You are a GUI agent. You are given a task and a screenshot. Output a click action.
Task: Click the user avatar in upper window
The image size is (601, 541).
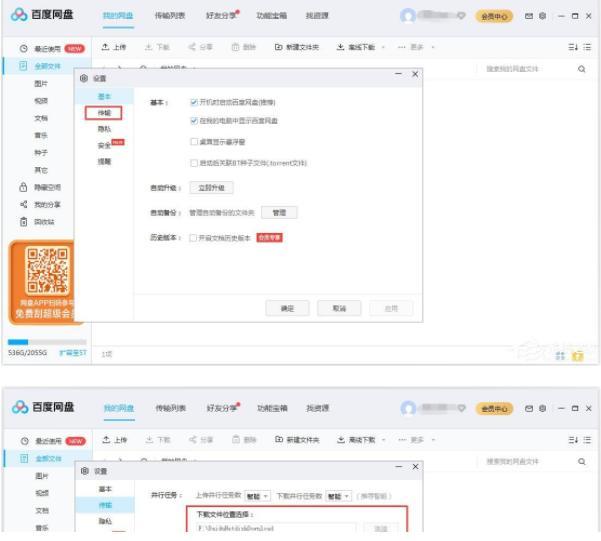(x=408, y=16)
